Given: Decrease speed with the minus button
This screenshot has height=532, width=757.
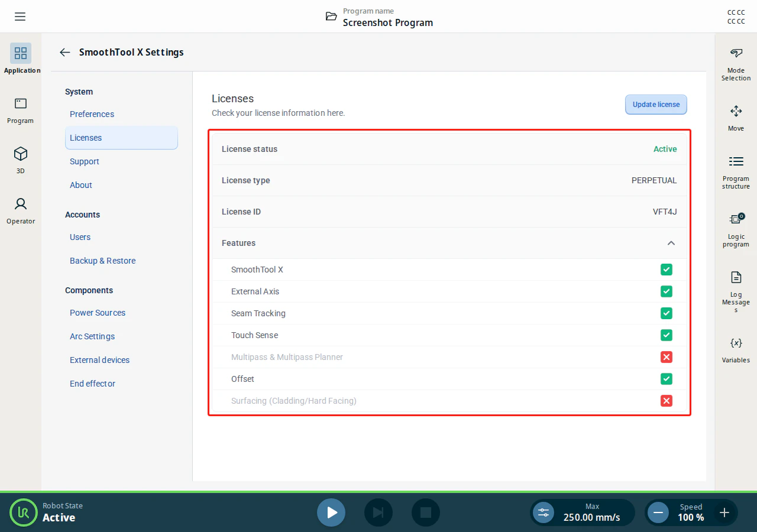Looking at the screenshot, I should [658, 512].
